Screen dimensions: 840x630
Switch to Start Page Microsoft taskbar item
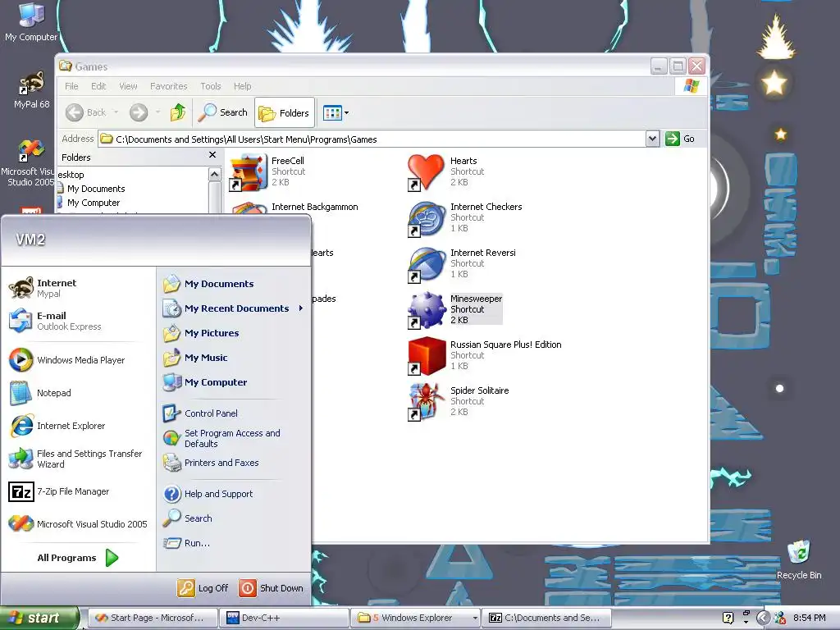click(152, 618)
